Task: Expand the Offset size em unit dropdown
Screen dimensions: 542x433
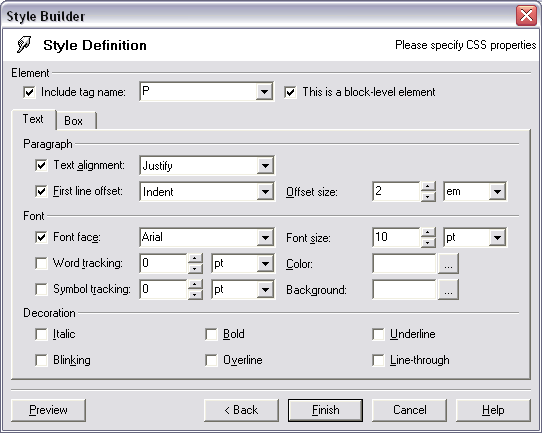Action: pos(497,191)
